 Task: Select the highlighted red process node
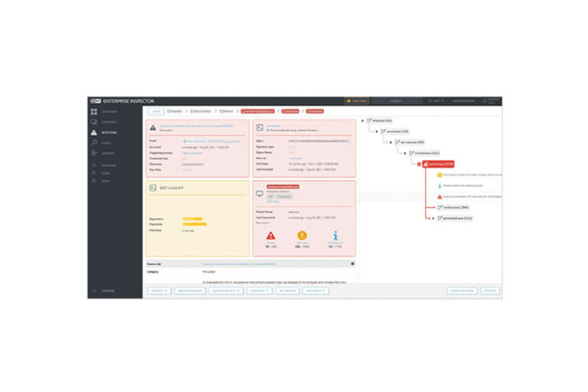point(439,164)
